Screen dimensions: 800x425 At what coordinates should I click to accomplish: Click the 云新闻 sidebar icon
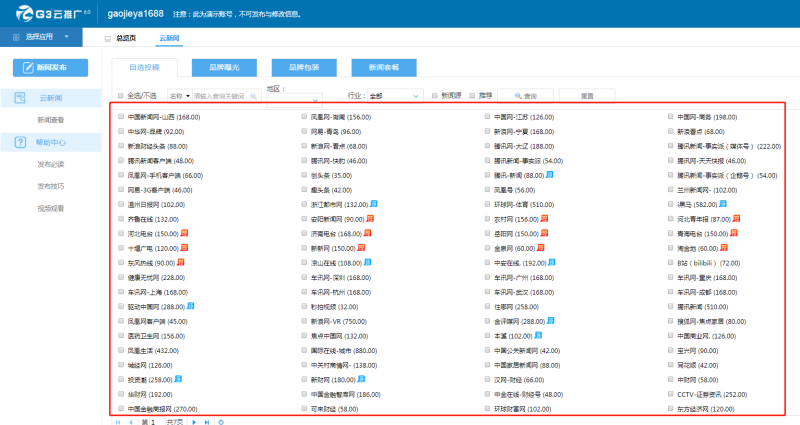coord(20,97)
